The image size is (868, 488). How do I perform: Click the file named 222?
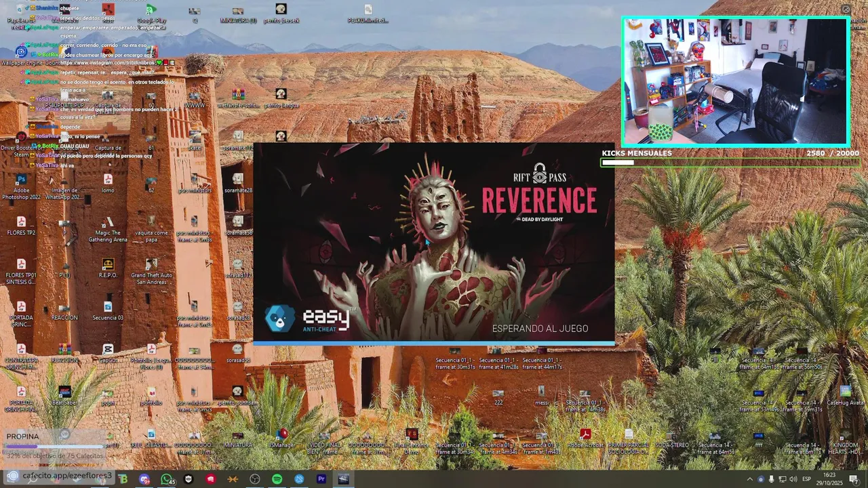coord(498,396)
